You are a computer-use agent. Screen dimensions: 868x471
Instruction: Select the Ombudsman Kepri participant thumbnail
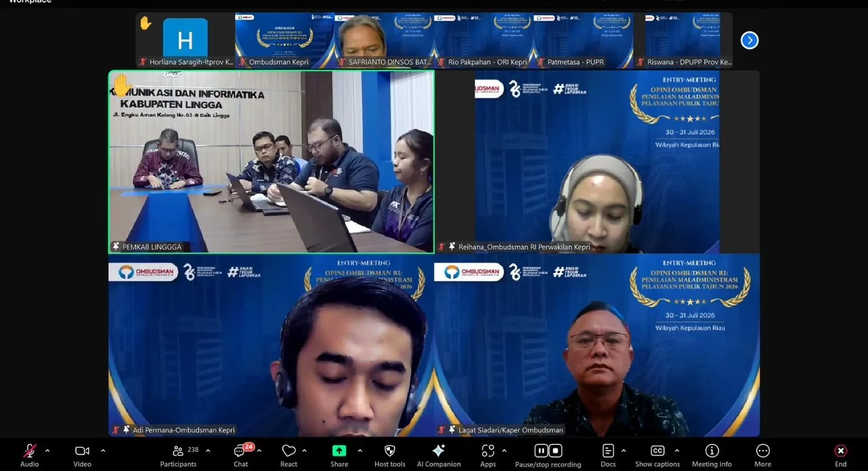(285, 40)
